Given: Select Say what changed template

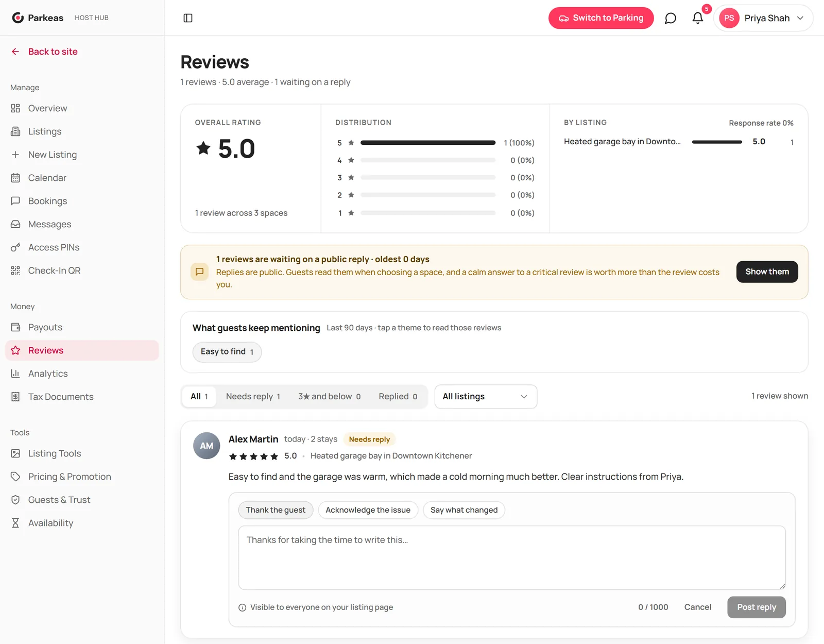Looking at the screenshot, I should pos(464,510).
